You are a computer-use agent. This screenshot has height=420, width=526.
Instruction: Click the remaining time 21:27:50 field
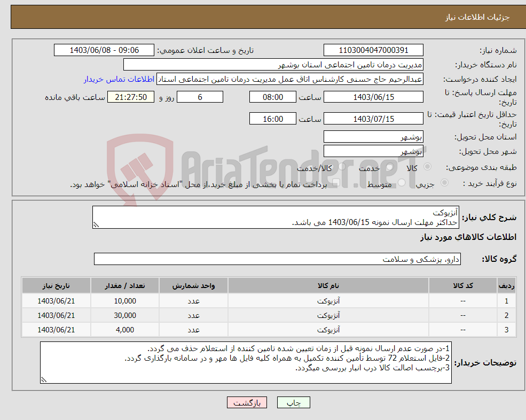click(131, 97)
